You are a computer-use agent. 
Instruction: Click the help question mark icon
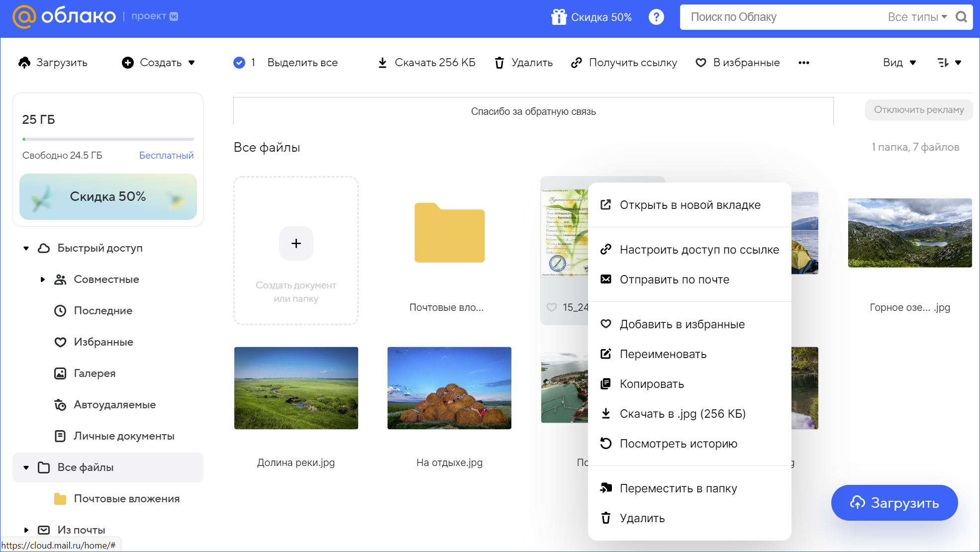click(x=656, y=17)
